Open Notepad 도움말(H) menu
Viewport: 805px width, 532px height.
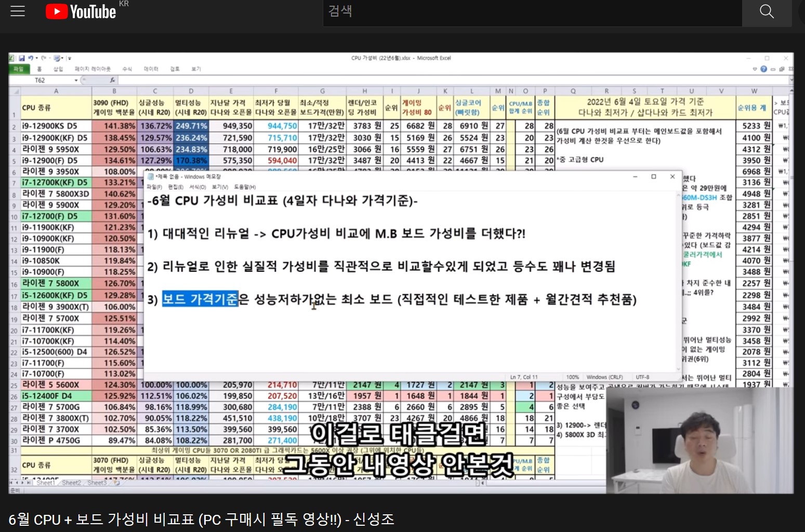pyautogui.click(x=245, y=187)
